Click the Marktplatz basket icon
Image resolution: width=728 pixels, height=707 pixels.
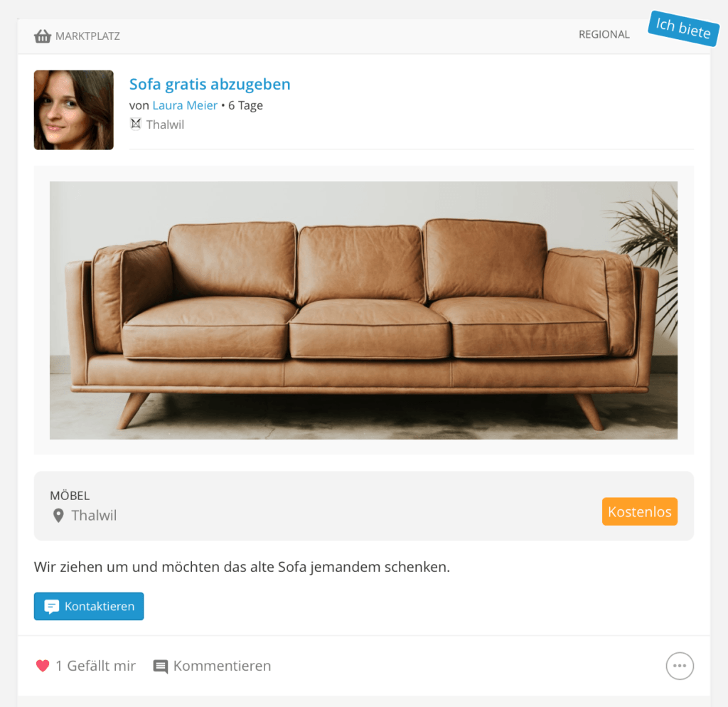pyautogui.click(x=43, y=36)
